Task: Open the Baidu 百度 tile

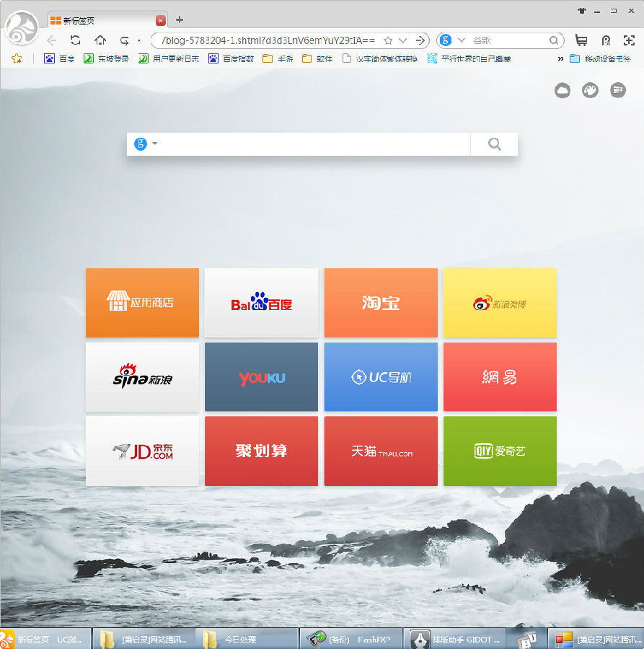Action: tap(262, 303)
